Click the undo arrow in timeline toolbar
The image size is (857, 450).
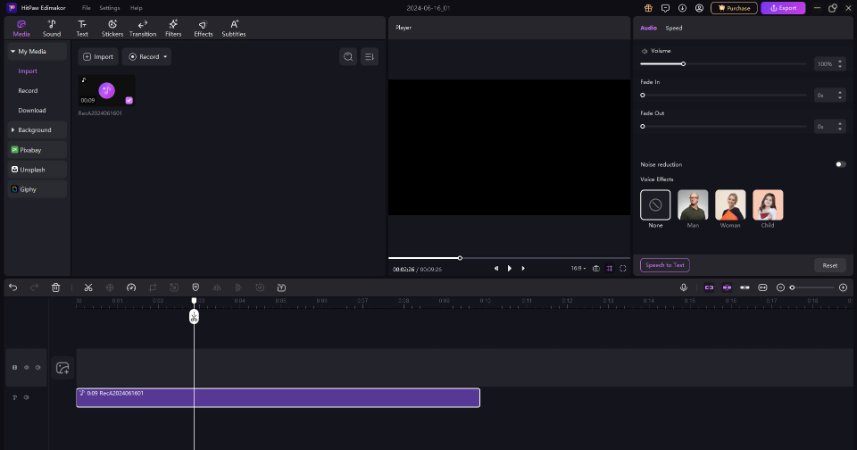13,288
